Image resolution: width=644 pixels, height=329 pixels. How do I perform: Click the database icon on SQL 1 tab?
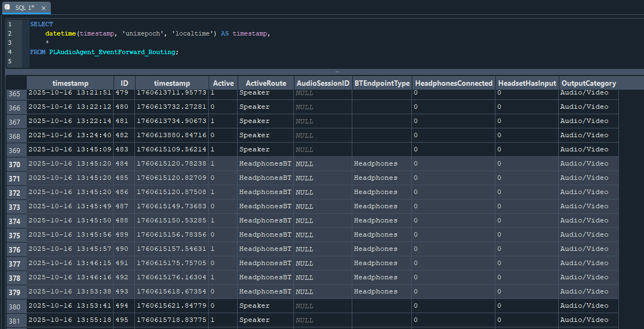7,8
